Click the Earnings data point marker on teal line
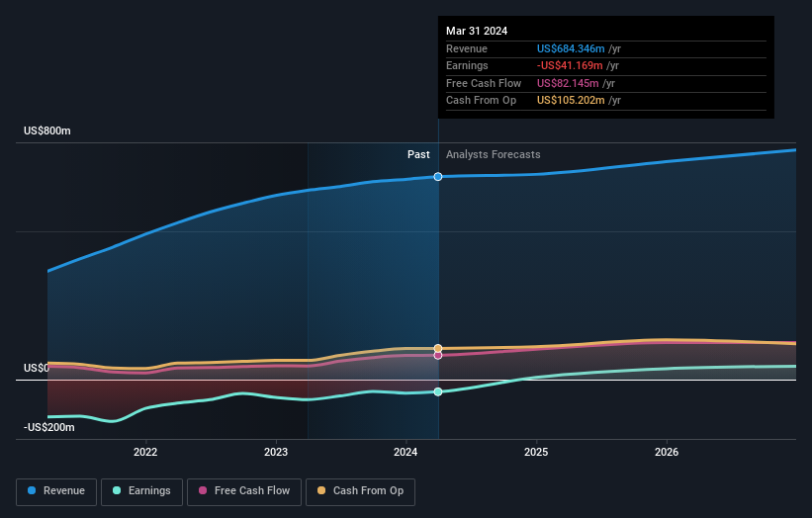This screenshot has width=812, height=518. coord(438,391)
